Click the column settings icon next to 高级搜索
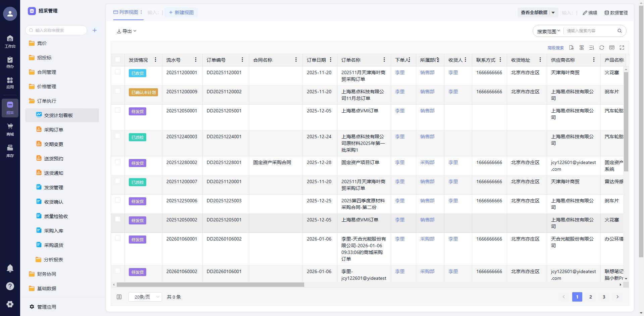This screenshot has height=316, width=644. point(572,48)
